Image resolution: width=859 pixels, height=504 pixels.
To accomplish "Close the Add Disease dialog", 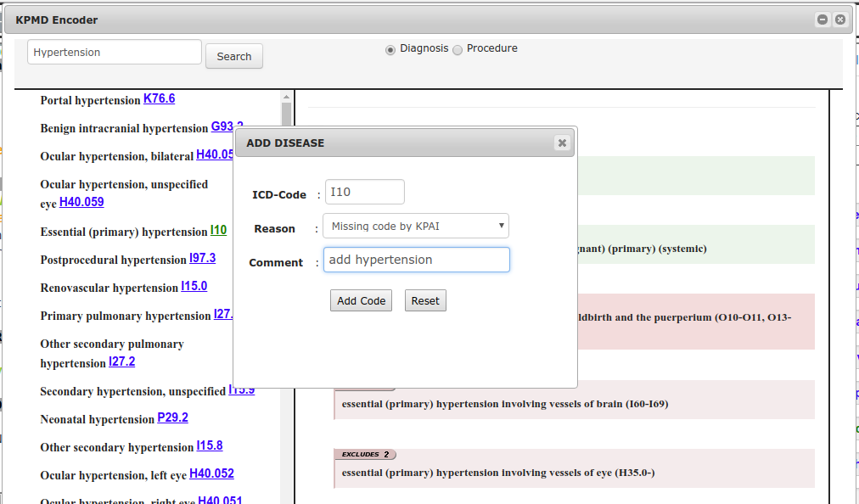I will (x=561, y=143).
